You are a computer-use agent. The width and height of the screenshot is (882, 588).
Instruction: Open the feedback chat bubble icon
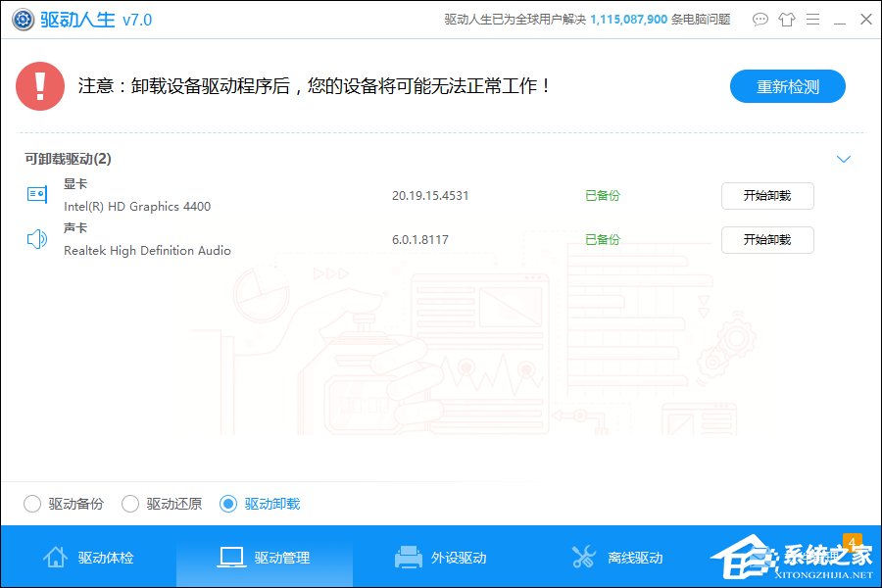pyautogui.click(x=760, y=19)
